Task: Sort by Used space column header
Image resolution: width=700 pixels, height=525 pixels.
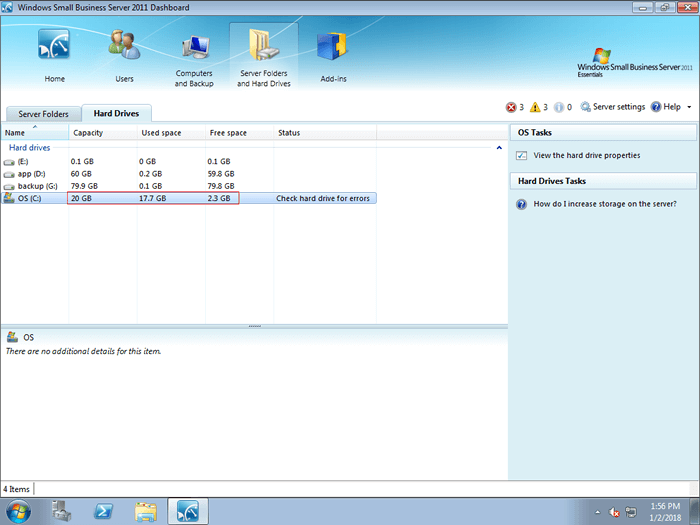Action: (x=171, y=133)
